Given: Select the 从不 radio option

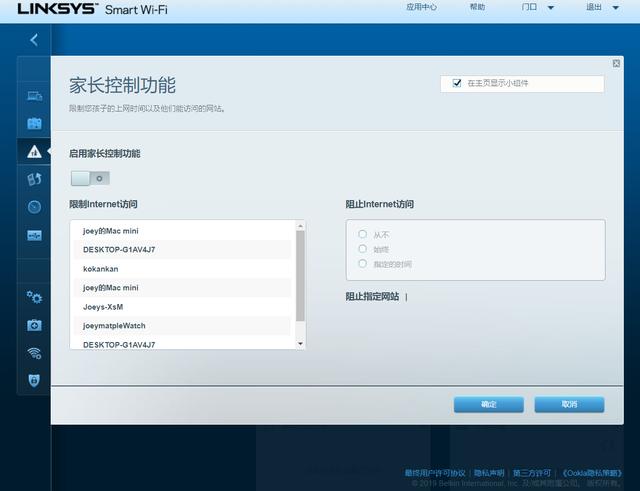Looking at the screenshot, I should [x=363, y=234].
